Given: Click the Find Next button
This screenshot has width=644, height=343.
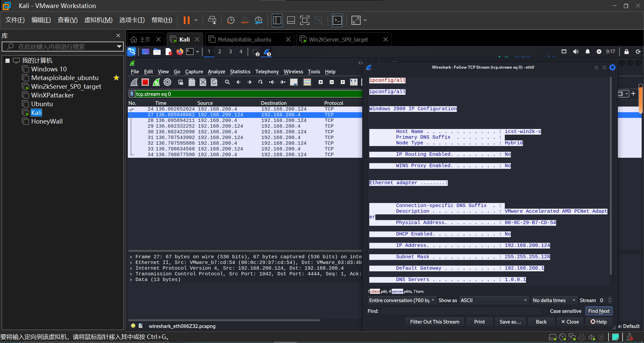Looking at the screenshot, I should (x=599, y=311).
